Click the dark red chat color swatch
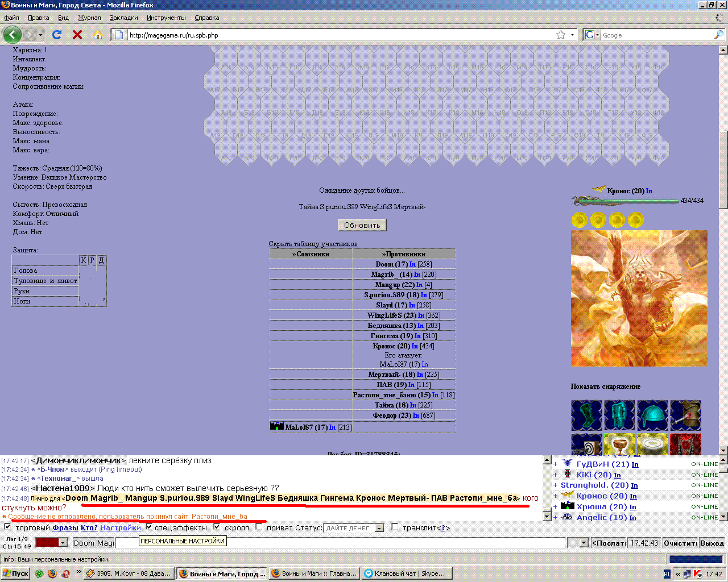The image size is (728, 582). click(x=47, y=543)
